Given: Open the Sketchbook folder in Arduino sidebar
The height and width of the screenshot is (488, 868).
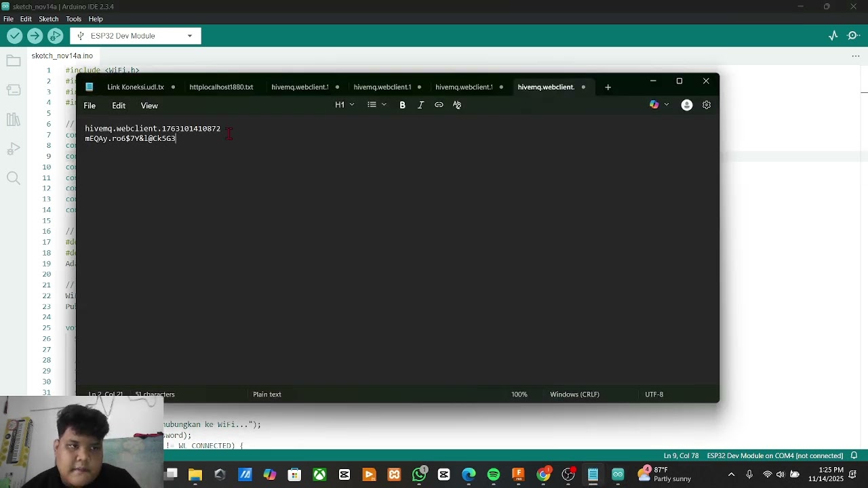Looking at the screenshot, I should tap(13, 61).
